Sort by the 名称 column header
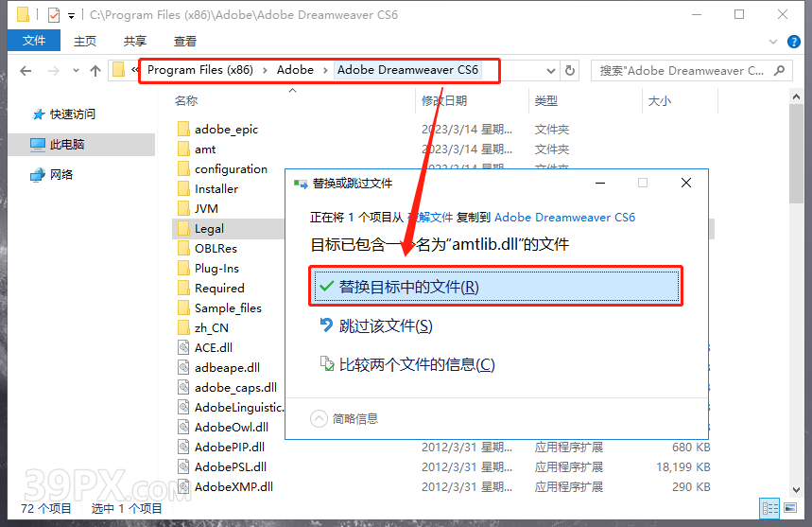Viewport: 812px width, 527px height. 186,100
